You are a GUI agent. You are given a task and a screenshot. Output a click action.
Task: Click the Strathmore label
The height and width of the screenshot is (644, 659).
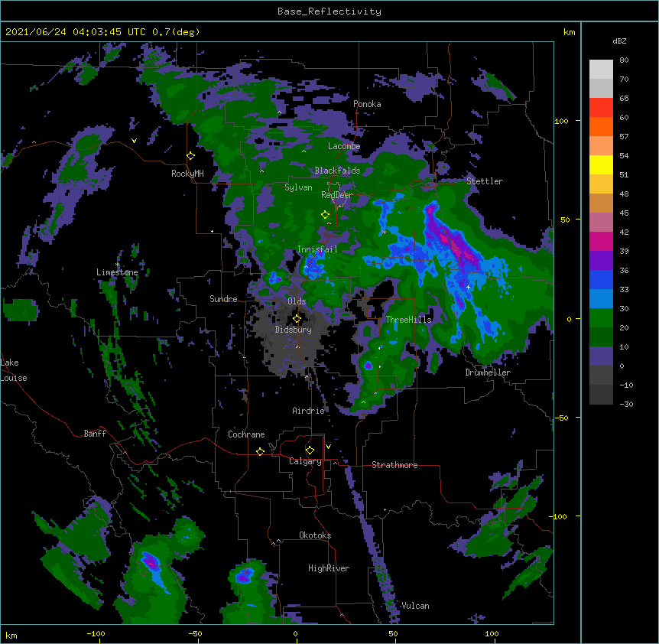pyautogui.click(x=394, y=465)
